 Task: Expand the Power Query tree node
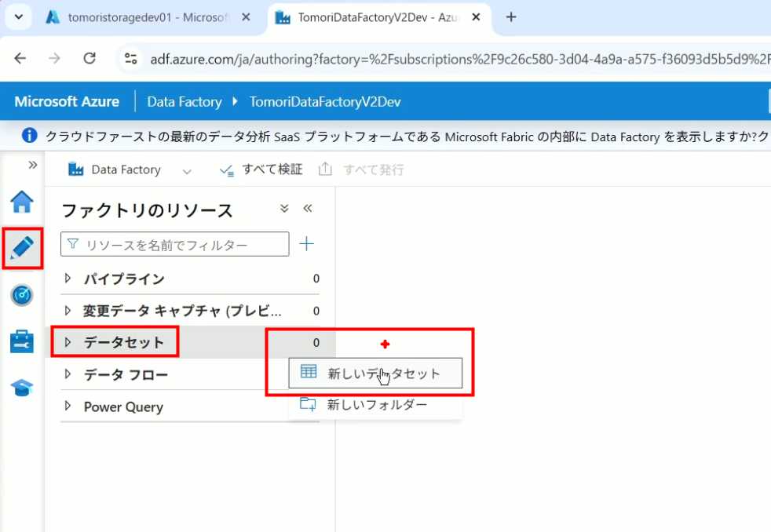pos(68,407)
